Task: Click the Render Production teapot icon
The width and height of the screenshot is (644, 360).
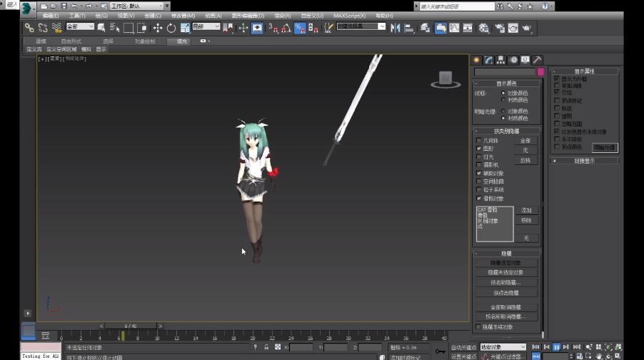Action: (x=527, y=28)
